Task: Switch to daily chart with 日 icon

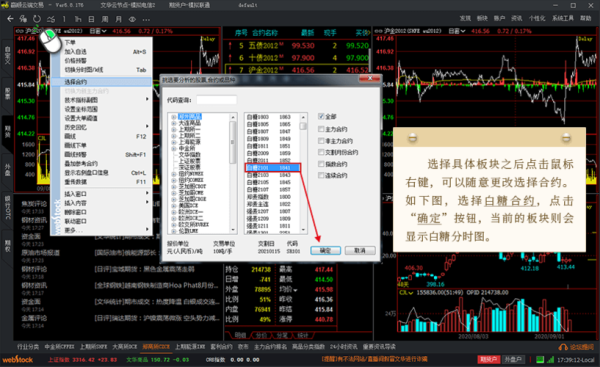Action: [91, 19]
